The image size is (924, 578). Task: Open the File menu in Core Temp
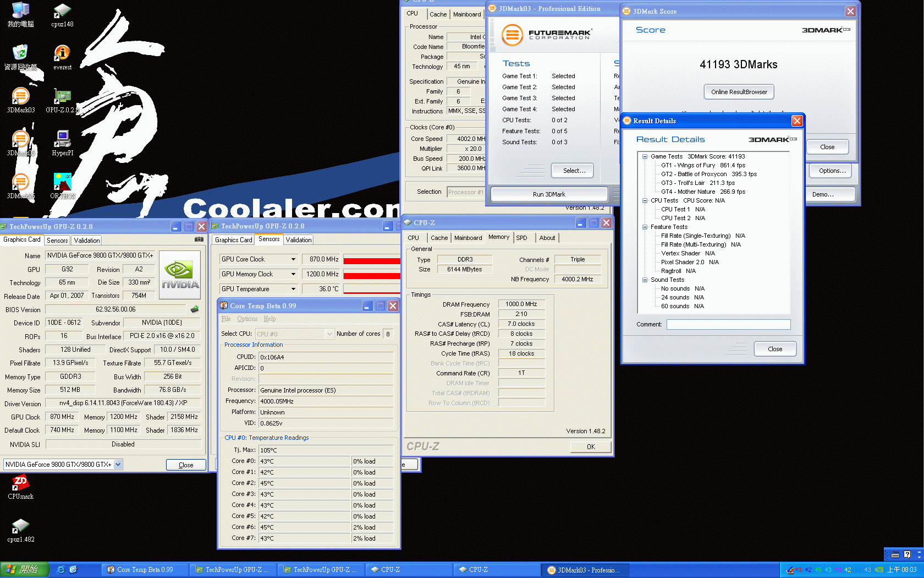226,319
